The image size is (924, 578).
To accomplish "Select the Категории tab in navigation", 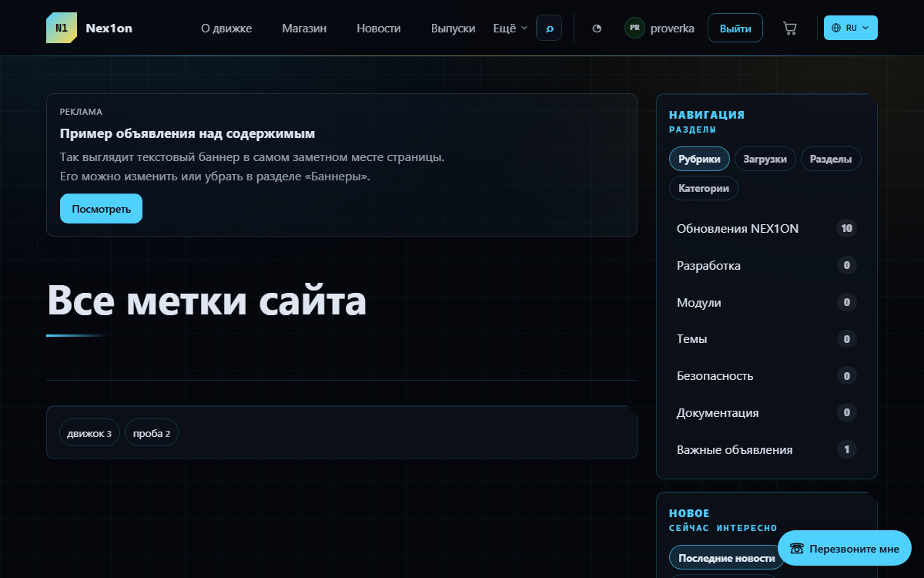I will click(x=704, y=188).
